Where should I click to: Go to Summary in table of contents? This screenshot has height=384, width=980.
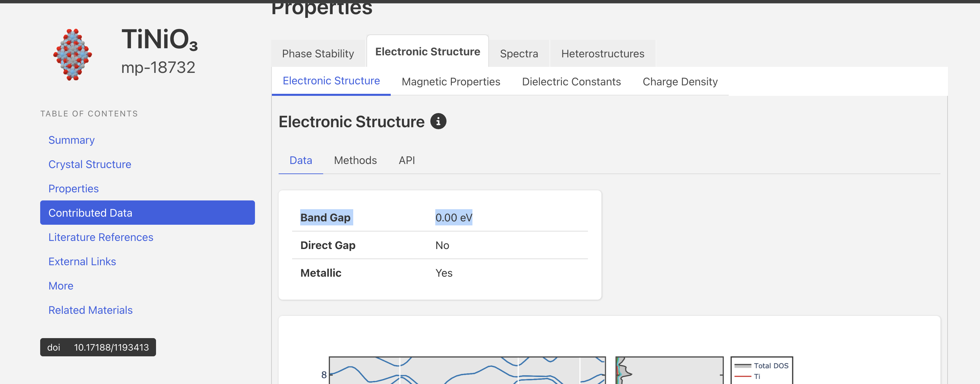click(x=72, y=140)
